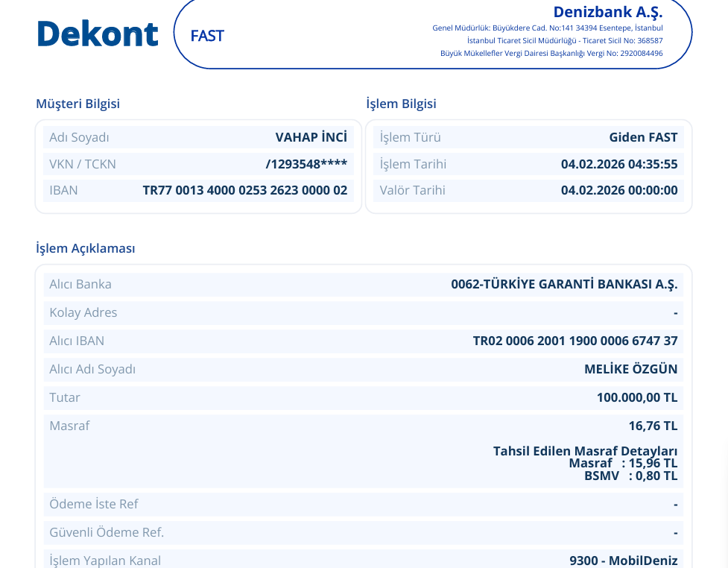Select recipient name MELİKE ÖZGÜN
This screenshot has width=728, height=568.
[x=631, y=369]
